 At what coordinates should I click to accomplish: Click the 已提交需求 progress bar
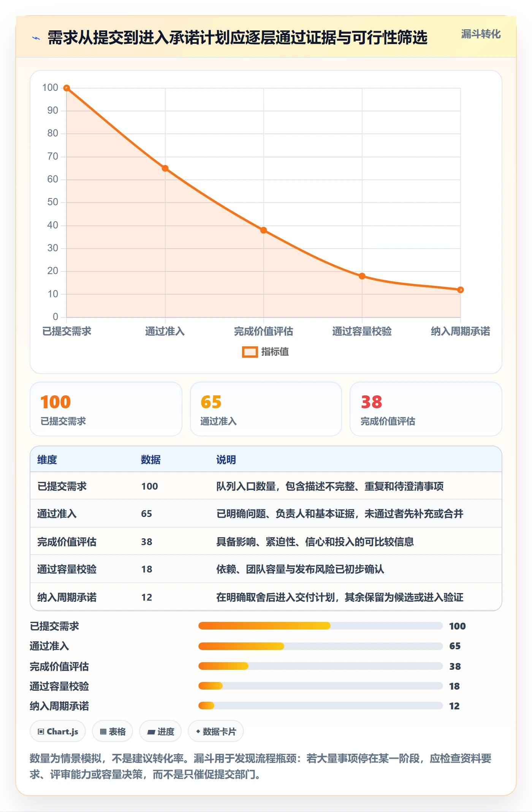(321, 626)
